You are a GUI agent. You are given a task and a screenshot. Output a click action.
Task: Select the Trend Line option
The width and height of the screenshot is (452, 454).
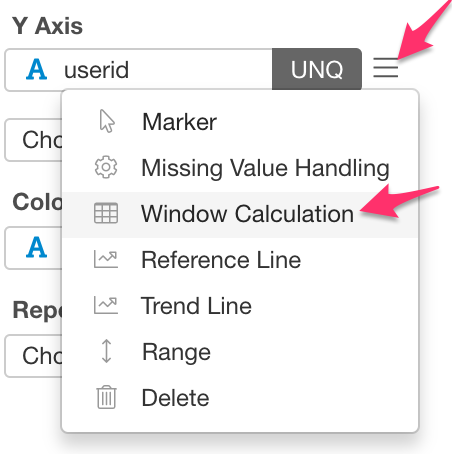[240, 306]
